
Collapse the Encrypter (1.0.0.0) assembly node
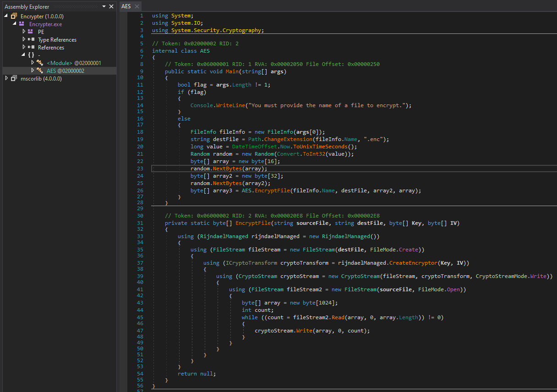click(x=6, y=16)
